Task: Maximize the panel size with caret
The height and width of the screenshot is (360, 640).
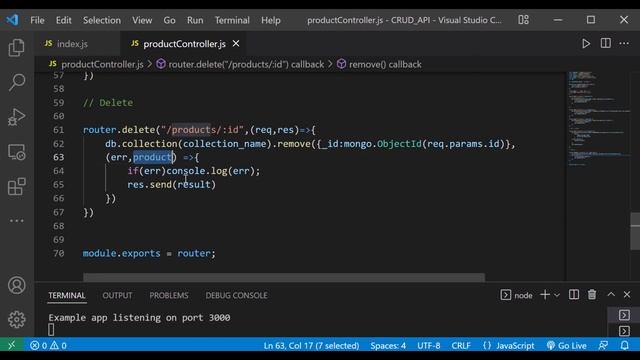Action: coord(611,294)
